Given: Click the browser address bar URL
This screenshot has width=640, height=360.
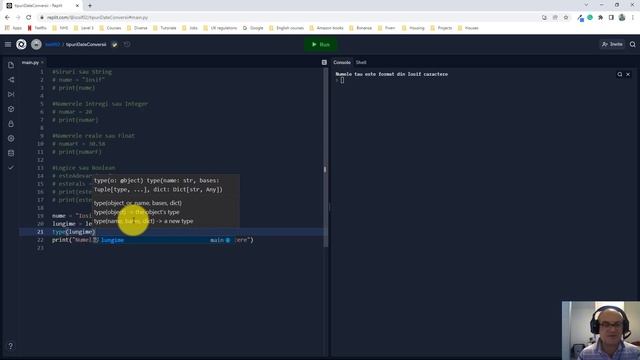Looking at the screenshot, I should [x=97, y=18].
